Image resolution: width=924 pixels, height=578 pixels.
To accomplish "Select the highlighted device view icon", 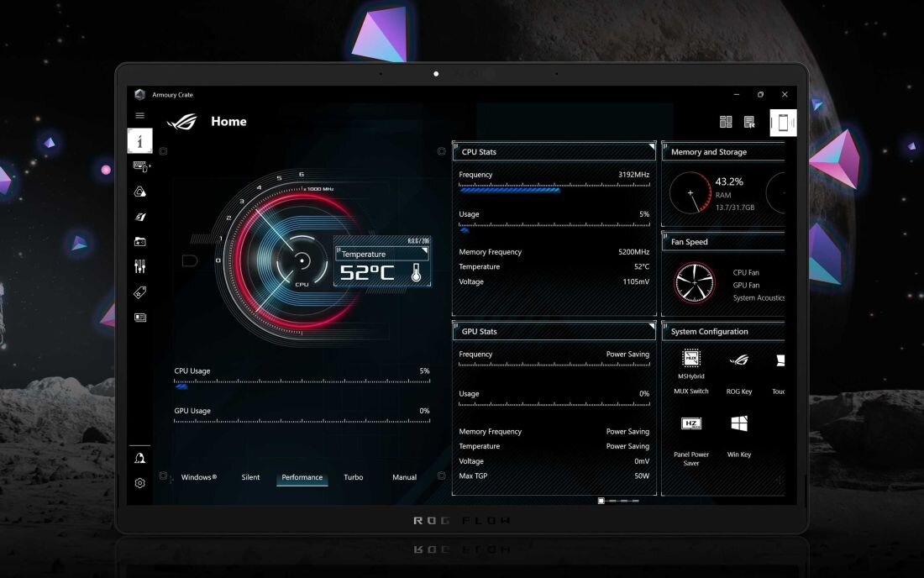I will pyautogui.click(x=783, y=122).
